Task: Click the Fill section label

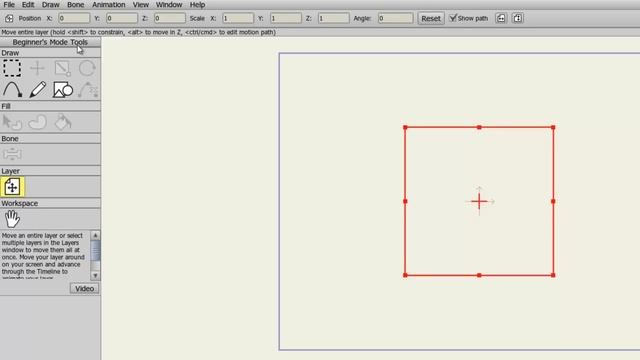Action: (x=6, y=106)
